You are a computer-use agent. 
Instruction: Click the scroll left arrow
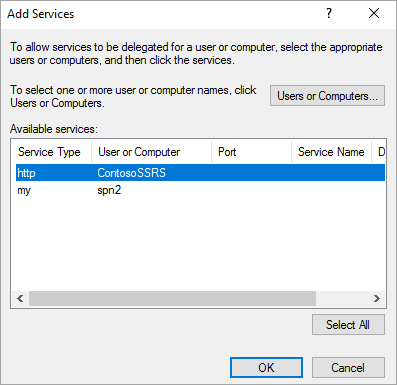[20, 298]
